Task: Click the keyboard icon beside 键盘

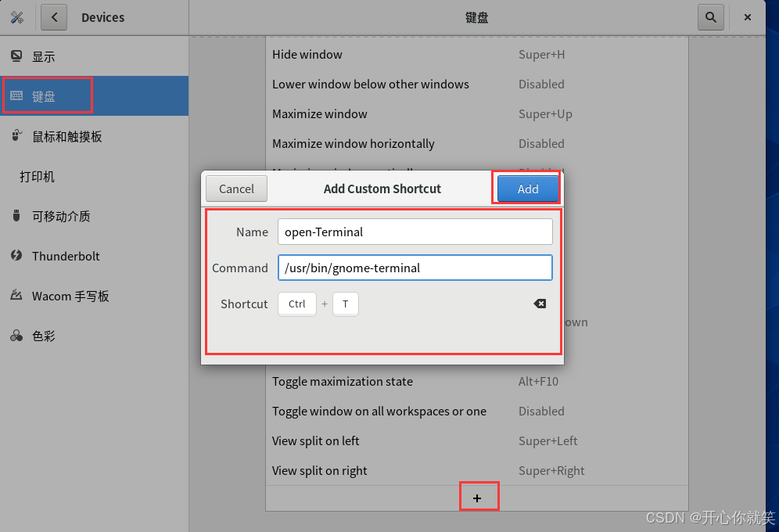Action: click(16, 95)
